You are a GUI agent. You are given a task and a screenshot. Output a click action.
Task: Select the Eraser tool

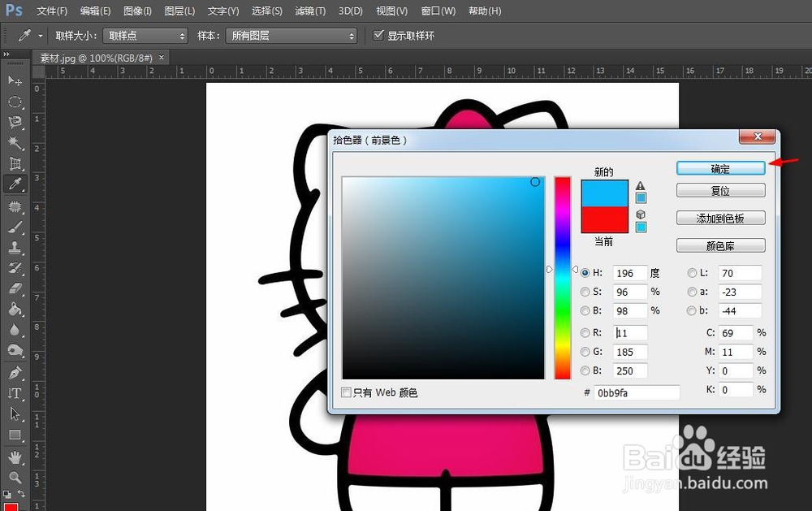15,288
